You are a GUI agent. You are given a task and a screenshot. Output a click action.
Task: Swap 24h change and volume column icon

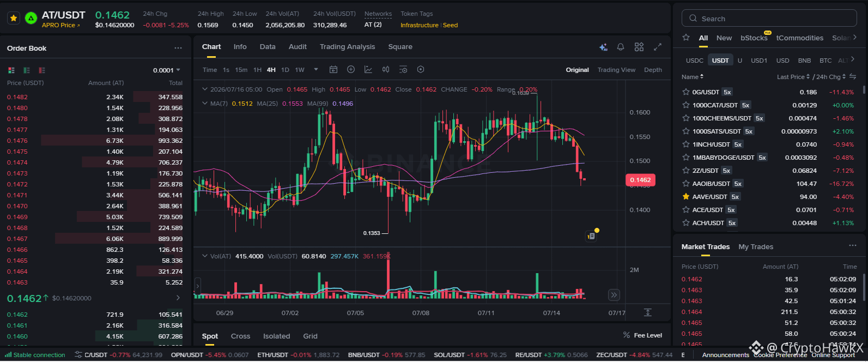tap(853, 77)
